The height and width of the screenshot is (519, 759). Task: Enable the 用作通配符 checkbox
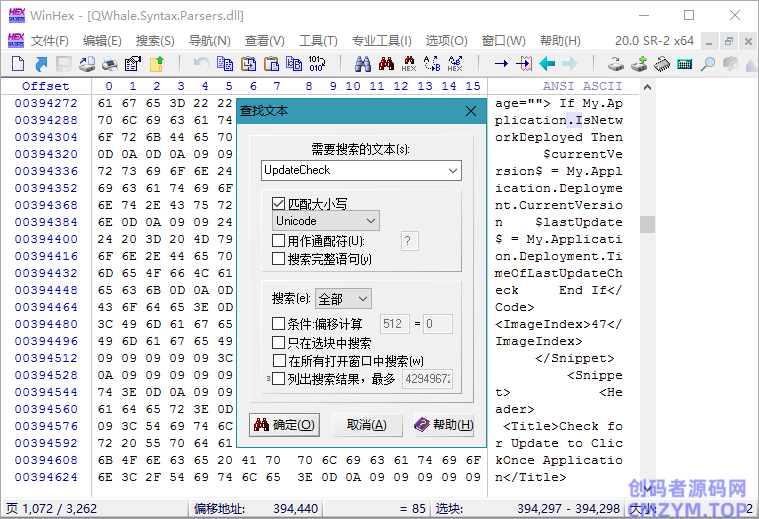point(279,241)
